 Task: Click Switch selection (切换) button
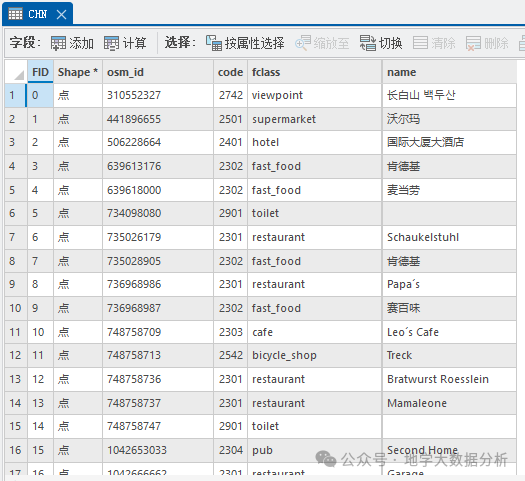click(381, 43)
